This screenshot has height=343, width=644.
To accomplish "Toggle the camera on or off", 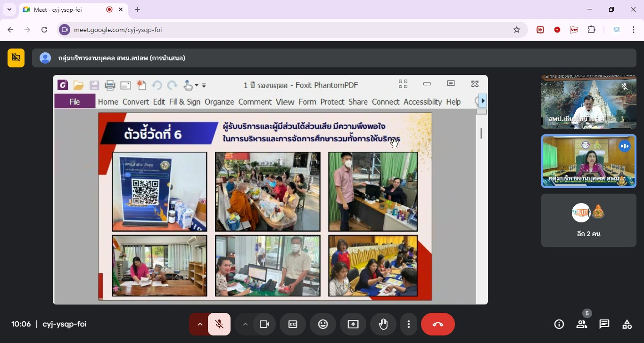I will [264, 324].
